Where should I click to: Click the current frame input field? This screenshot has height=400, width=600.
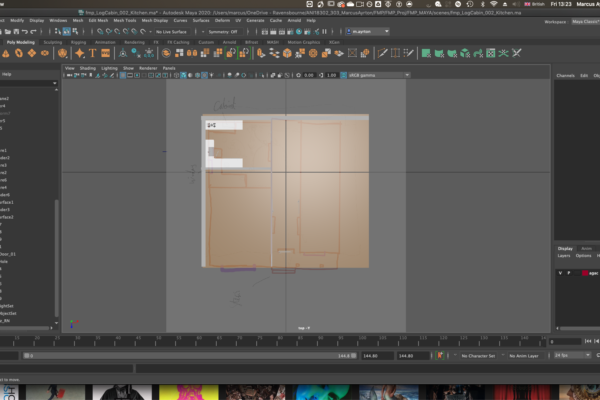click(565, 341)
